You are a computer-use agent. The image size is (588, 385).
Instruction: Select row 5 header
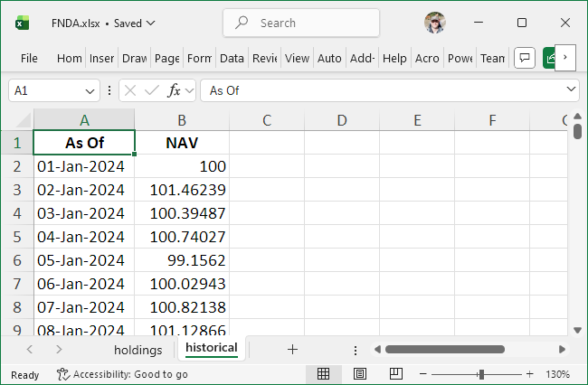pyautogui.click(x=17, y=237)
